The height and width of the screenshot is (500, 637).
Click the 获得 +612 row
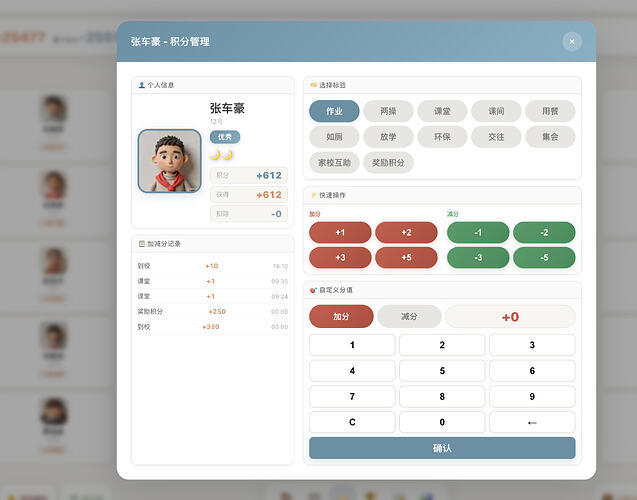(249, 195)
